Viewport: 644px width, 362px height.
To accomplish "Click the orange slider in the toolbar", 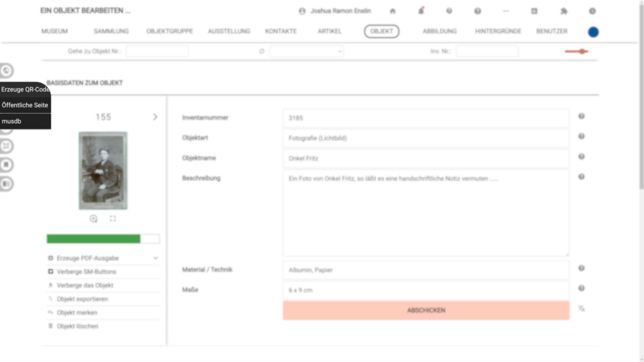I will coord(576,52).
